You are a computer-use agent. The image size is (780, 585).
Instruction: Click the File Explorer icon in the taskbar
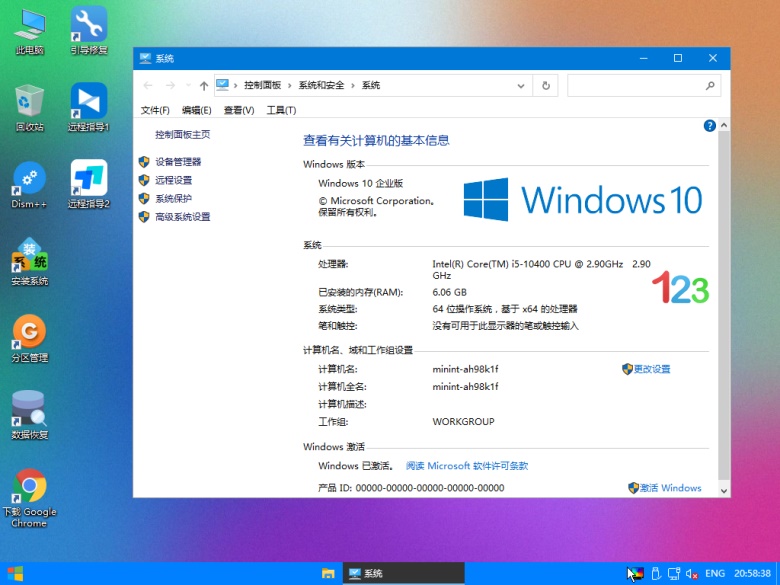point(327,573)
